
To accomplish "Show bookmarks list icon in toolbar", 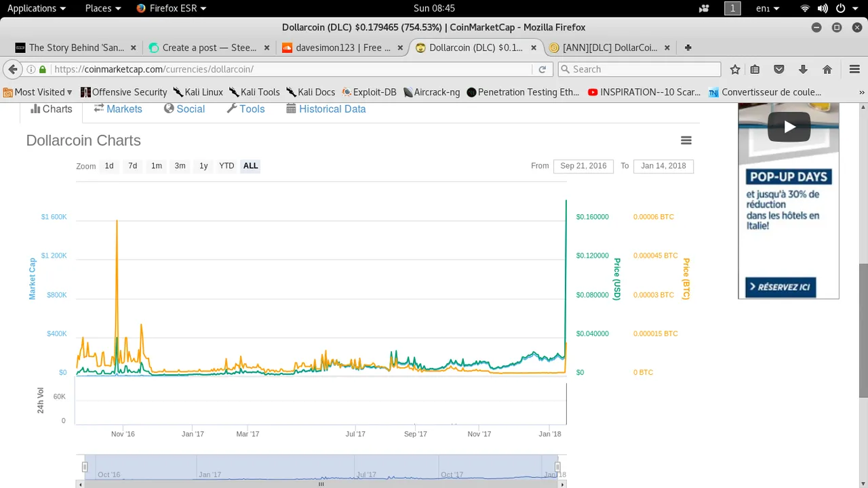I will tap(755, 69).
